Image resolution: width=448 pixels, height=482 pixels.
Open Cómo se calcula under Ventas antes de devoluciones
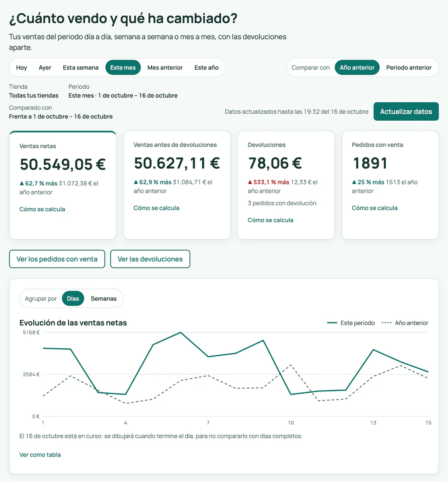tap(156, 208)
